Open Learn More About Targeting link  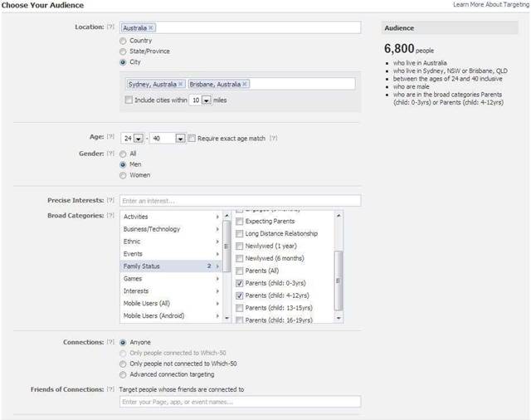pyautogui.click(x=491, y=4)
